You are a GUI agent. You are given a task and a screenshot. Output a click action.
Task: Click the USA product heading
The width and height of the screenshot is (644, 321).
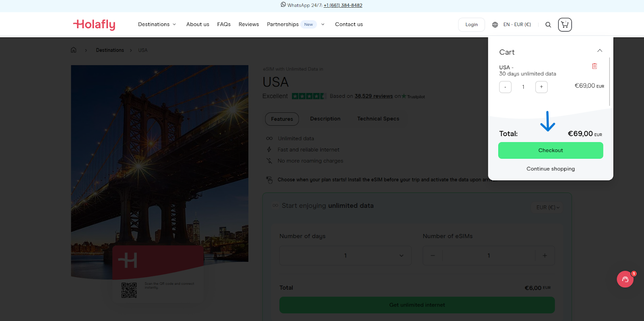coord(276,82)
